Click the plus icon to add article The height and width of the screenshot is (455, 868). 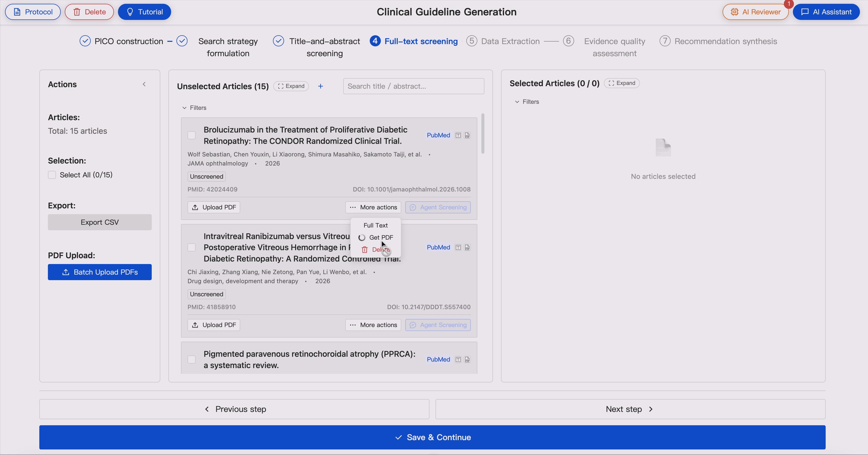[x=320, y=86]
